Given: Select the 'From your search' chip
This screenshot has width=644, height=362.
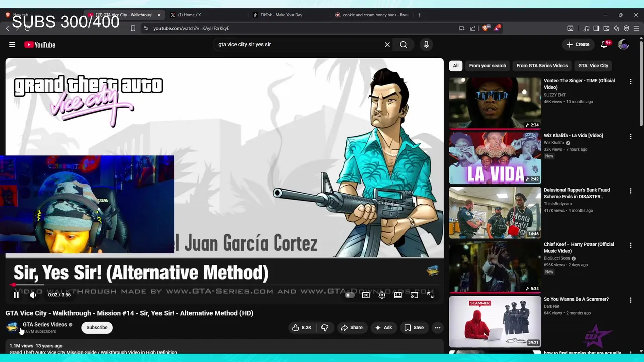Looking at the screenshot, I should pos(488,66).
